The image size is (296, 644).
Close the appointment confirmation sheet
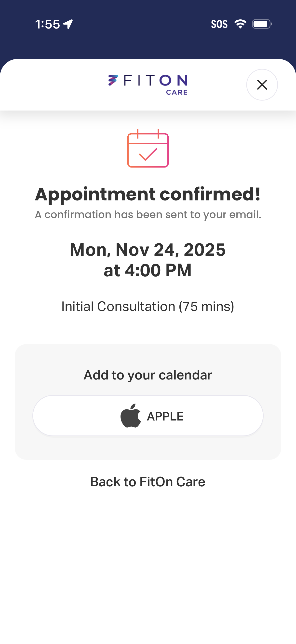click(x=262, y=85)
